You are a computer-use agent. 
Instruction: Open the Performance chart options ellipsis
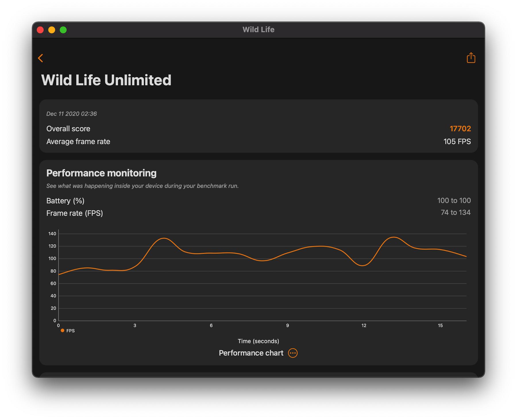(293, 353)
